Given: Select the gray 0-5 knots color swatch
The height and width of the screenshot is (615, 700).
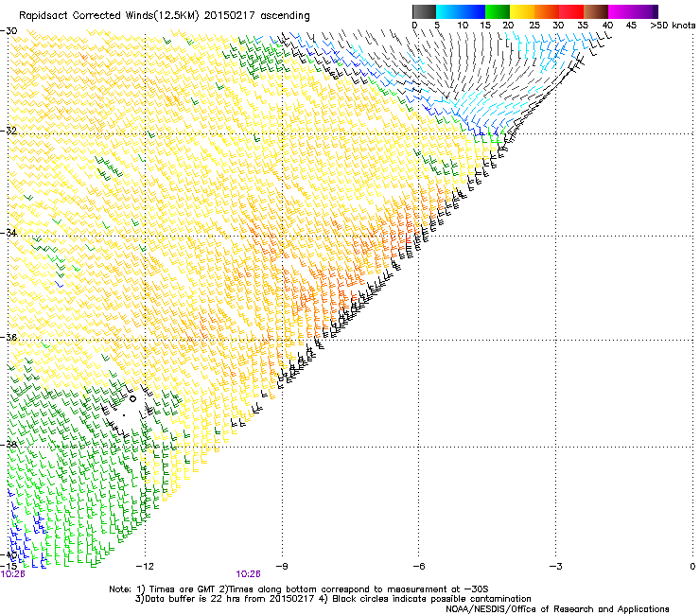Looking at the screenshot, I should point(424,11).
